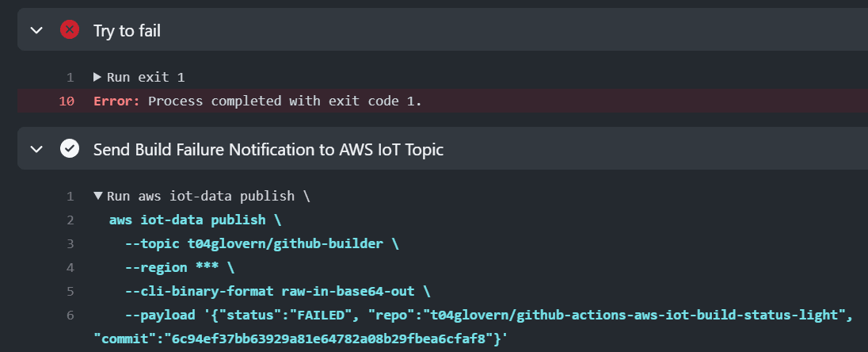Collapse the Try to fail step chevron
The height and width of the screenshot is (352, 868).
coord(36,30)
